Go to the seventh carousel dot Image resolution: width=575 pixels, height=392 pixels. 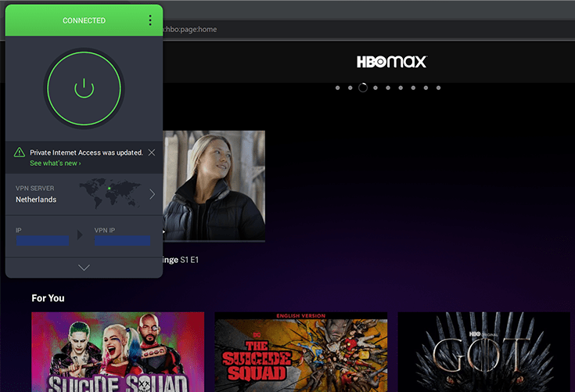tap(413, 88)
